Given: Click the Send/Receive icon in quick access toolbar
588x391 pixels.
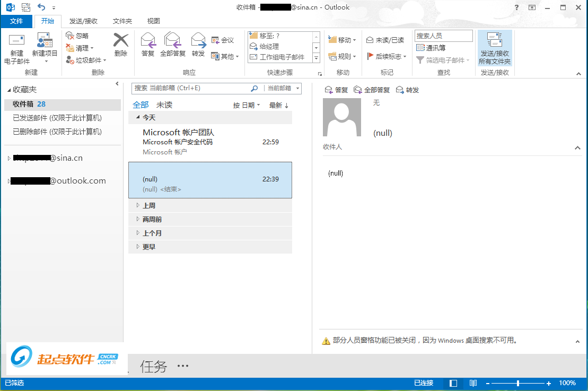Looking at the screenshot, I should coord(26,7).
